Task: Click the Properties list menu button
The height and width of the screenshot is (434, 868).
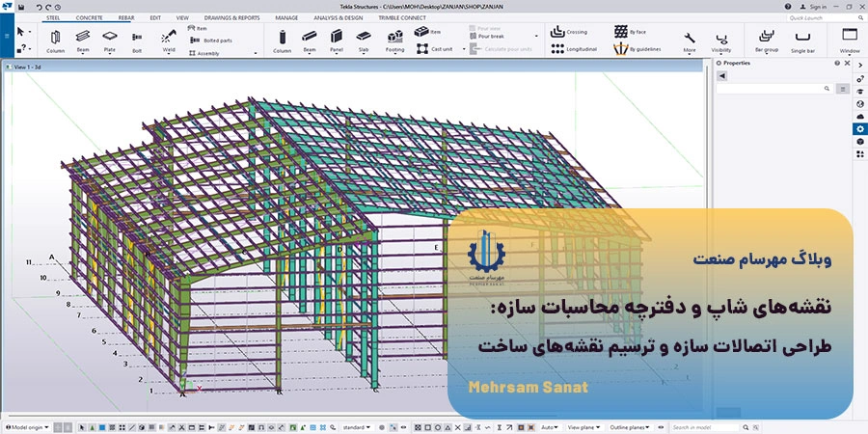Action: [843, 89]
